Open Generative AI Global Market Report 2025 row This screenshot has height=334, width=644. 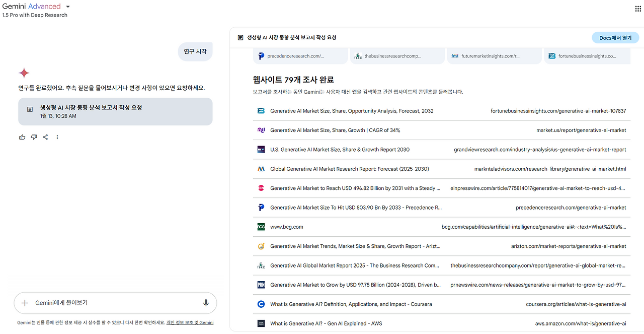click(x=441, y=265)
